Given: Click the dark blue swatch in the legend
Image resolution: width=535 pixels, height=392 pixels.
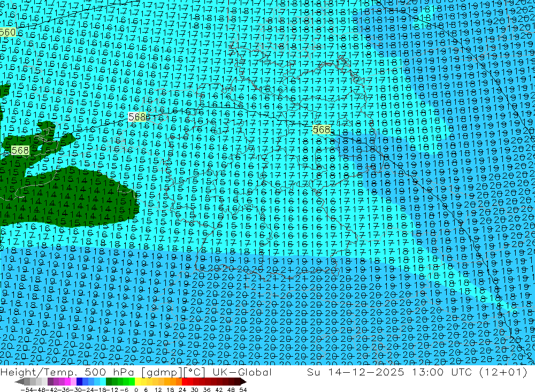Looking at the screenshot, I should pyautogui.click(x=79, y=381).
